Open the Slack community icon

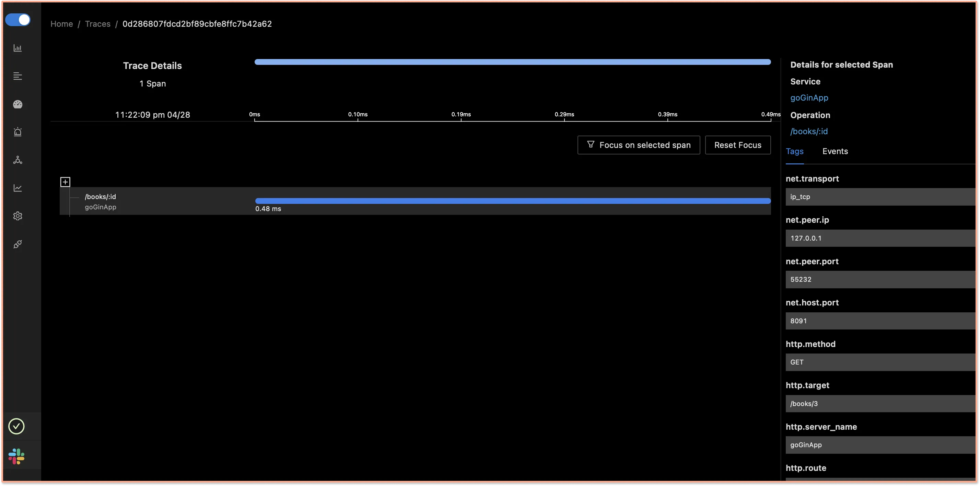point(16,456)
